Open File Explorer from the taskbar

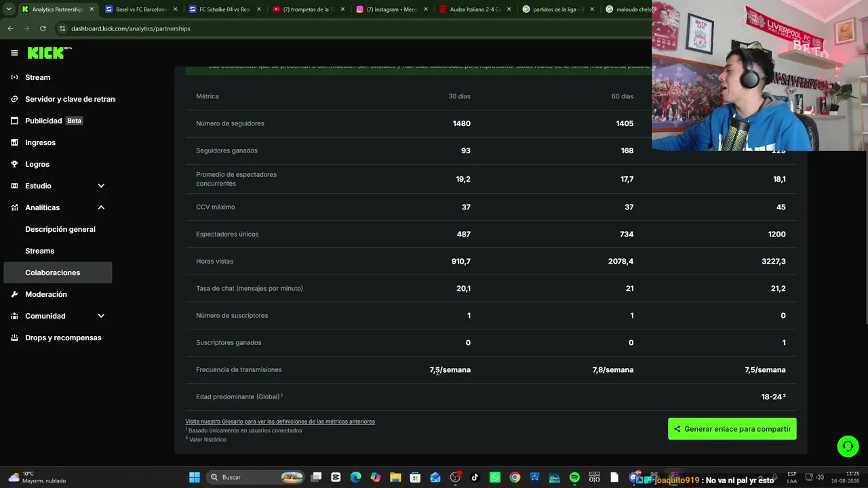tap(395, 477)
